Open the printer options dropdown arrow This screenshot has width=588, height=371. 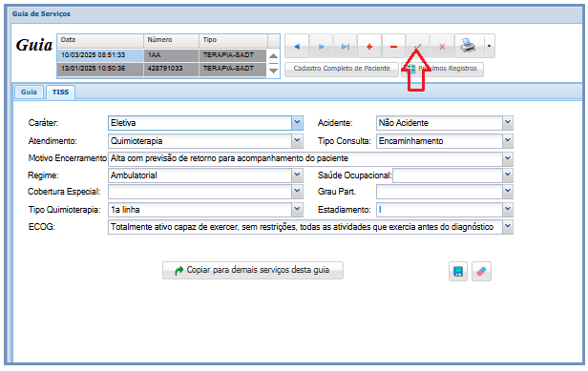pos(490,46)
